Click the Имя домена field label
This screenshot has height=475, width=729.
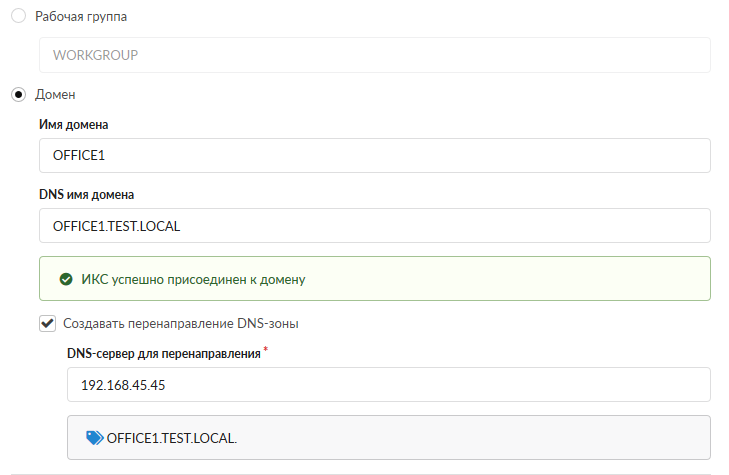[x=74, y=125]
